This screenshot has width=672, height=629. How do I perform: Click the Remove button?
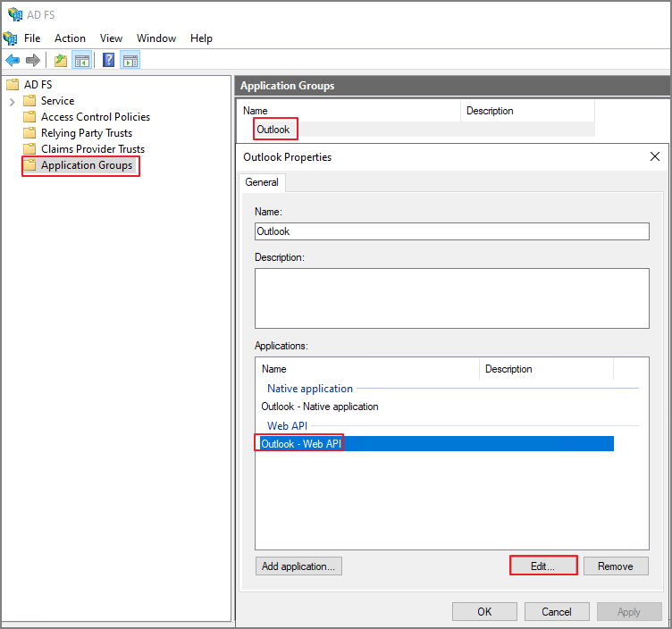point(616,566)
